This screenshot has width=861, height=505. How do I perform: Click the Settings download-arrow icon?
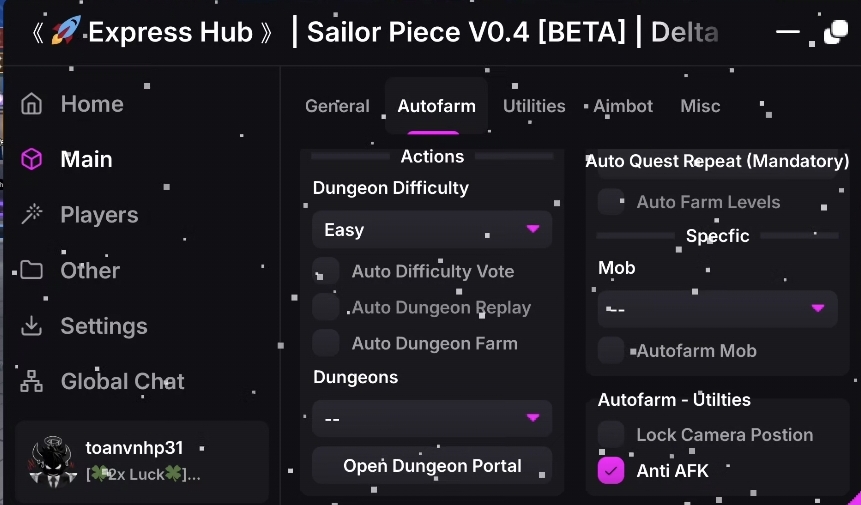pyautogui.click(x=32, y=326)
